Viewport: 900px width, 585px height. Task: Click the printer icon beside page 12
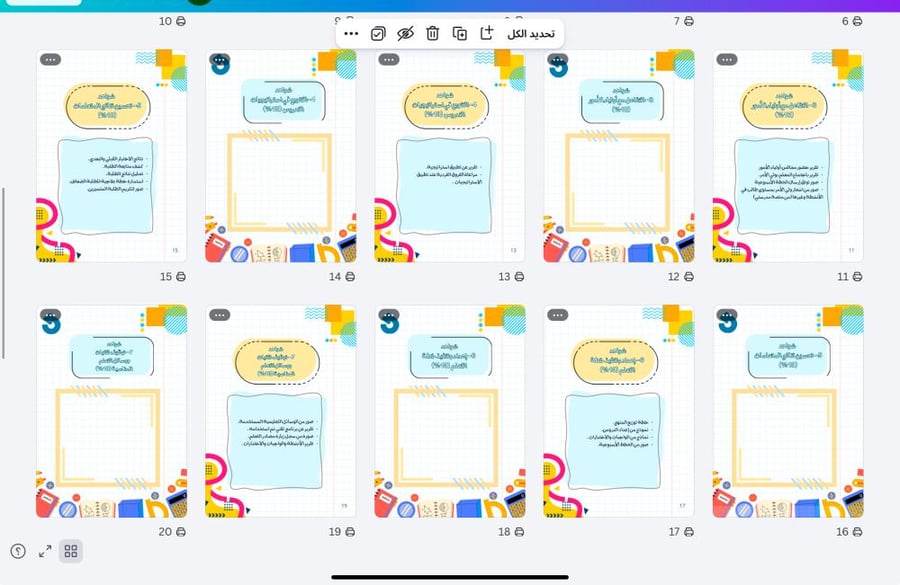[689, 277]
